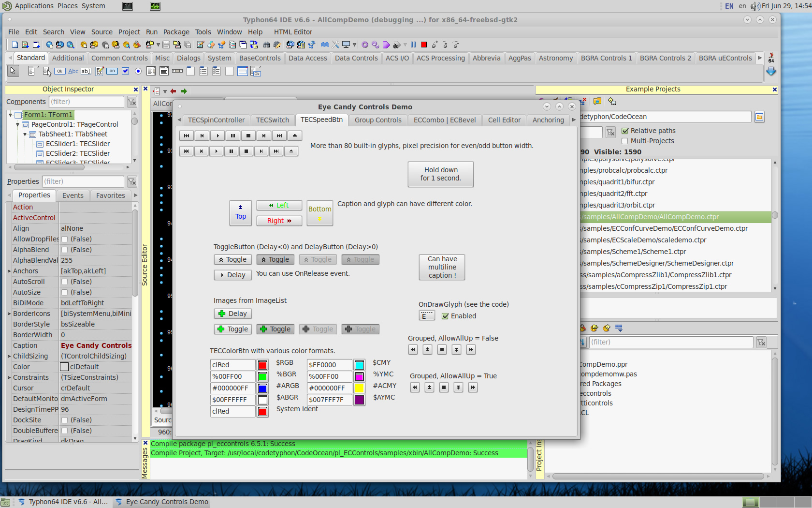Click the purple Run arrow icon
The image size is (812, 508).
(x=387, y=45)
